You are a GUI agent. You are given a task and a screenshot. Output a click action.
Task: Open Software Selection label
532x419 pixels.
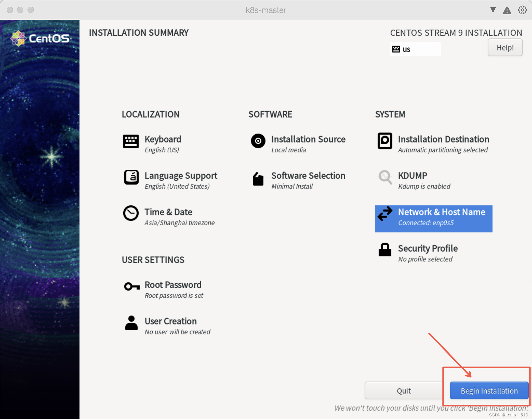click(308, 176)
